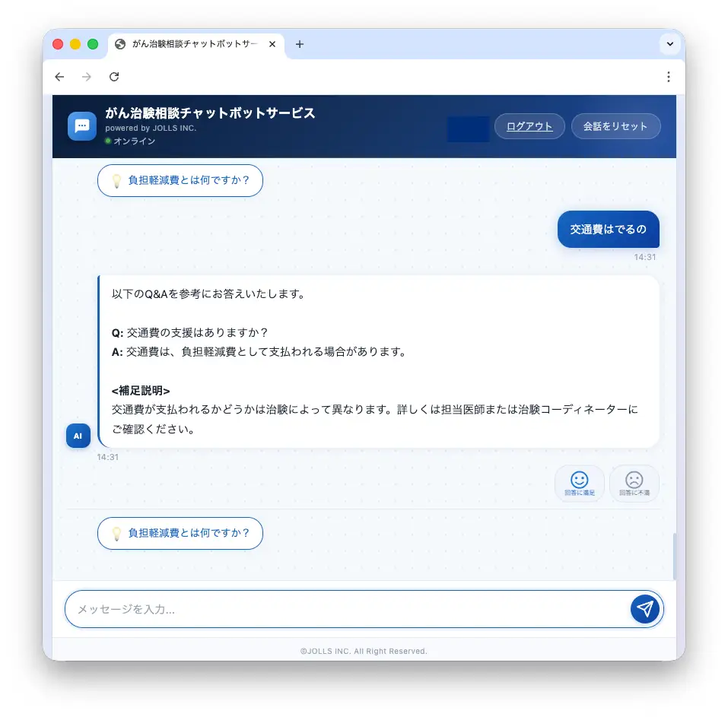Close the current browser tab

click(272, 44)
